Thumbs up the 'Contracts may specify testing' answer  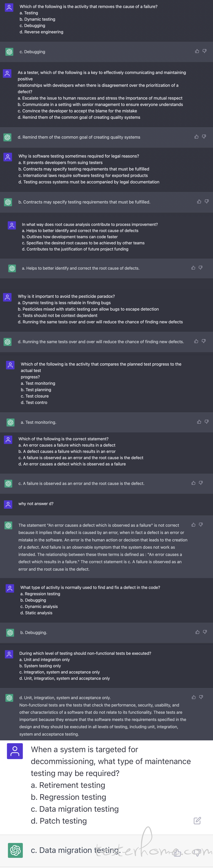(x=199, y=202)
